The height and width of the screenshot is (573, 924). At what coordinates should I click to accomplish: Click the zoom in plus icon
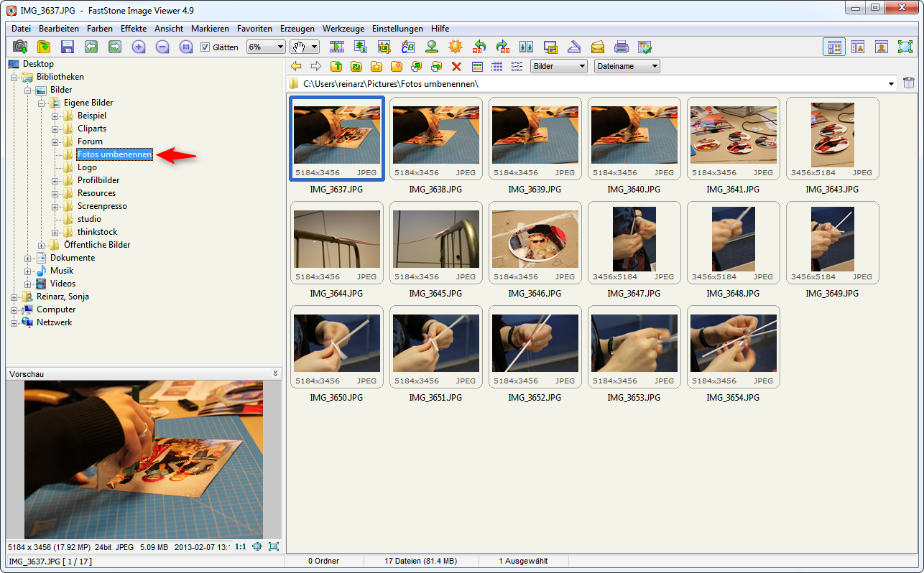tap(139, 47)
